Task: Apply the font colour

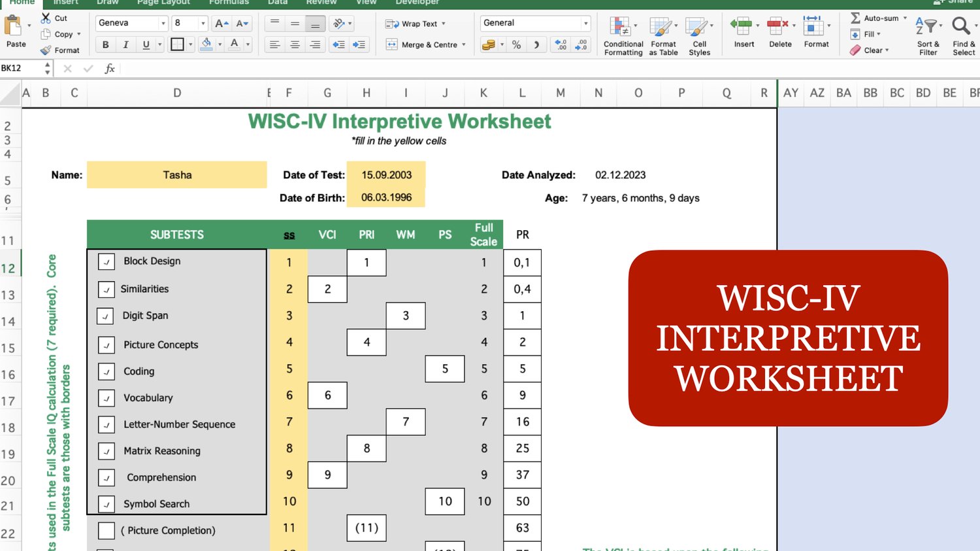Action: point(235,44)
